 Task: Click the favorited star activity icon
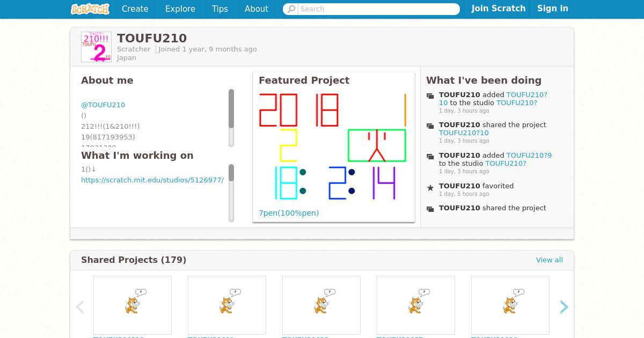point(430,188)
